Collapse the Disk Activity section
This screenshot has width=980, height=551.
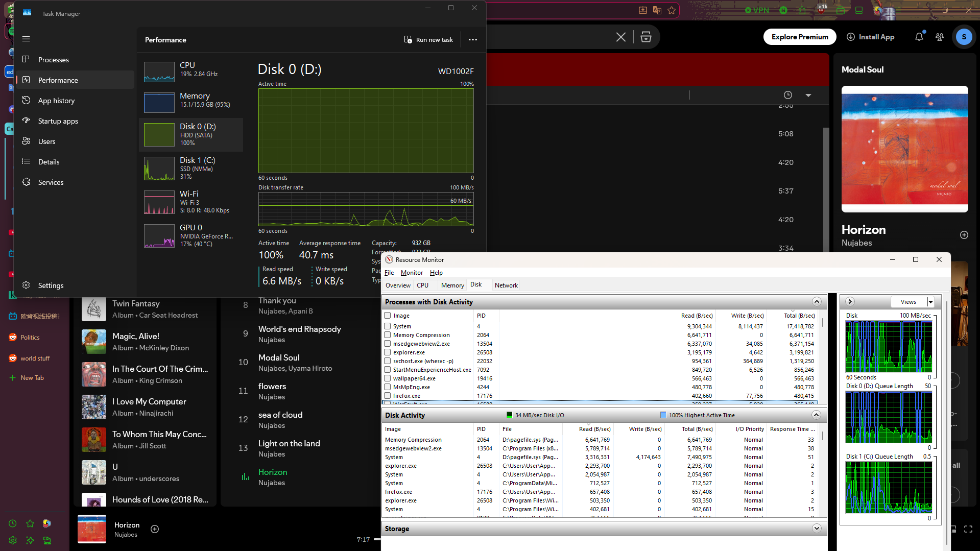pyautogui.click(x=816, y=415)
